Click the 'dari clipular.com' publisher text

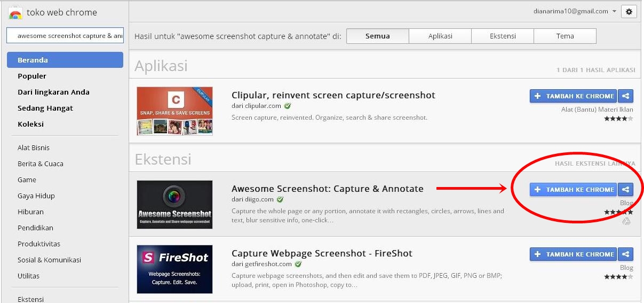pos(257,106)
